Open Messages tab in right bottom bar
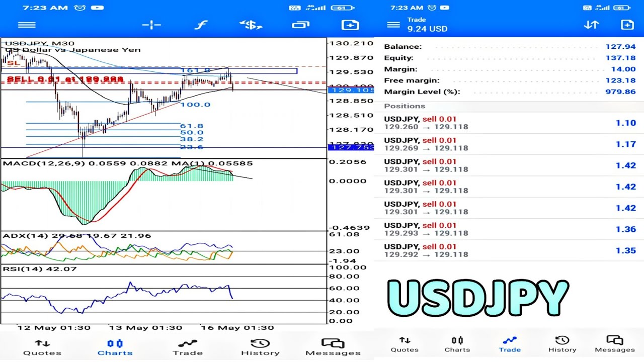The width and height of the screenshot is (644, 362). (615, 344)
